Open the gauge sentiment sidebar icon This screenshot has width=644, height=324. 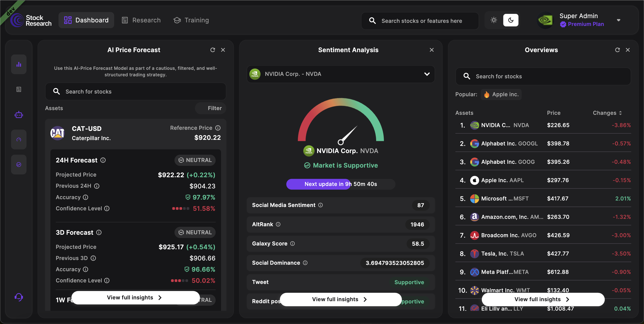coord(19,140)
